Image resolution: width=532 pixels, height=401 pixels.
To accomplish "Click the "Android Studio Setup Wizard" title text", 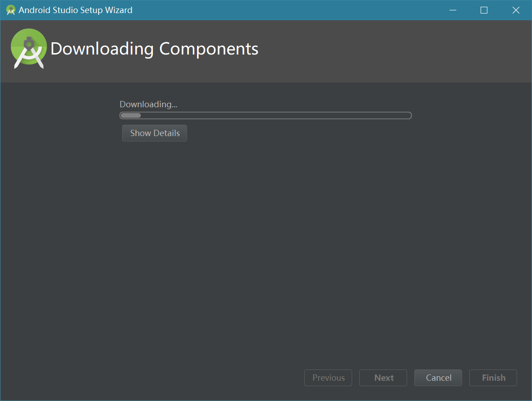I will pyautogui.click(x=75, y=10).
